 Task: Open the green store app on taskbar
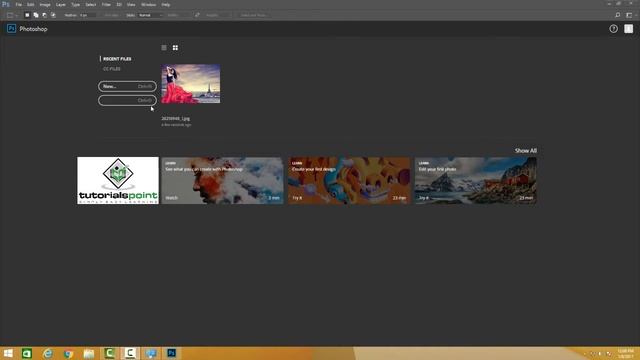click(x=27, y=353)
